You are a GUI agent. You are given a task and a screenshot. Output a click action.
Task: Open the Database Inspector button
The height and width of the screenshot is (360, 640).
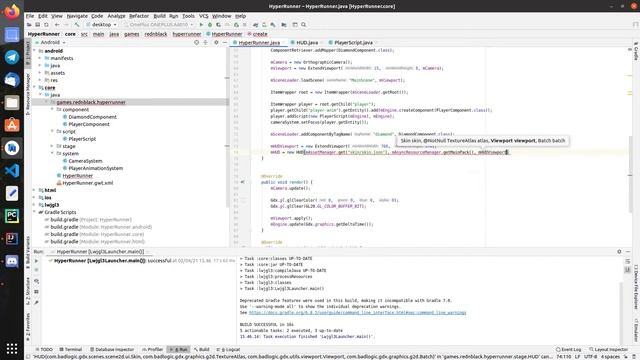(112, 349)
